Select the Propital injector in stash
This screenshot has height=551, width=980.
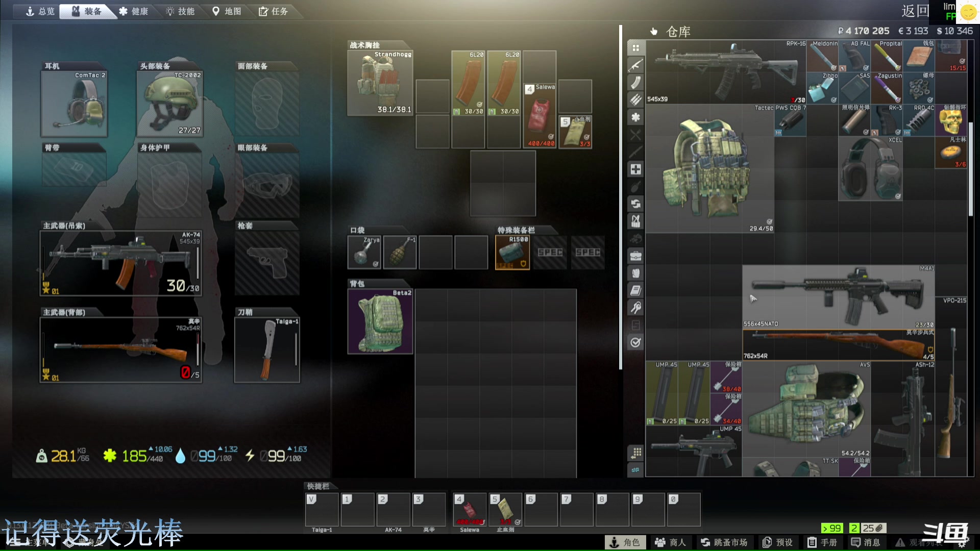[887, 56]
